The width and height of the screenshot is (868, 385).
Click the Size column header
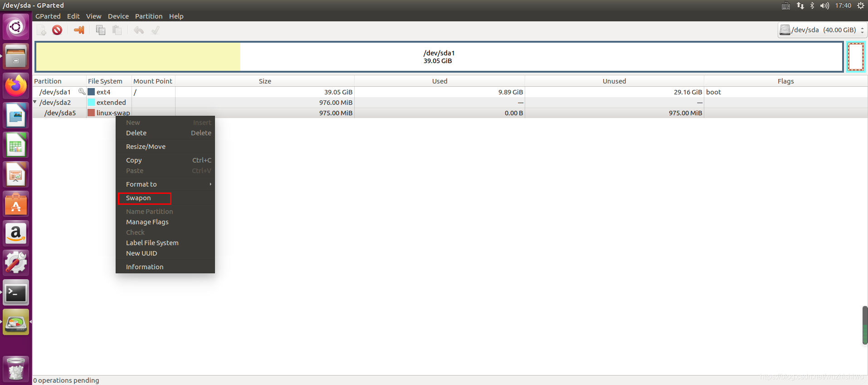click(265, 81)
